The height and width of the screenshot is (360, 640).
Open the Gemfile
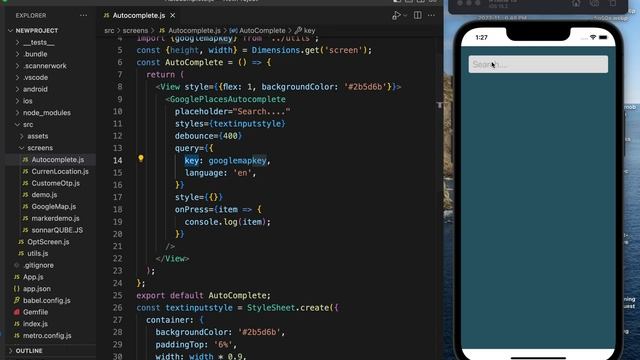point(36,312)
